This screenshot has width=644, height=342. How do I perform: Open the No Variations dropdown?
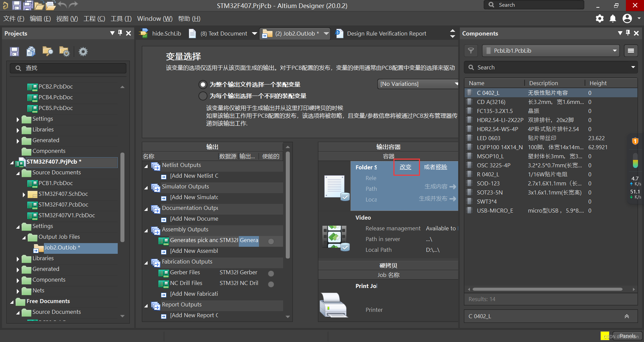click(418, 84)
